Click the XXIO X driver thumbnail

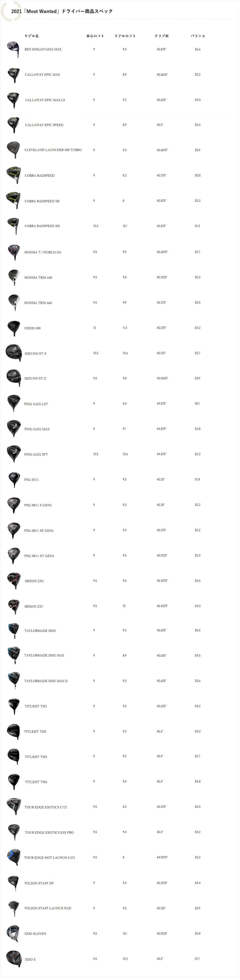click(14, 959)
